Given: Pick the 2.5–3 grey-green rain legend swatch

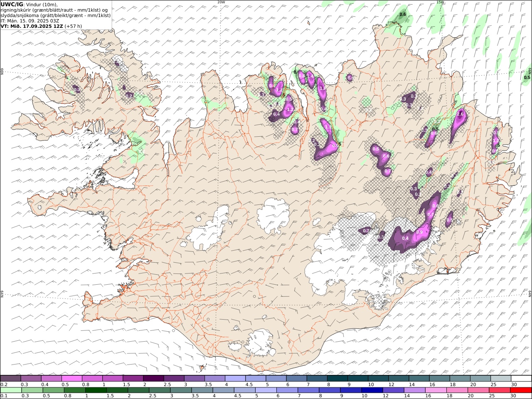Looking at the screenshot, I should tap(160, 390).
